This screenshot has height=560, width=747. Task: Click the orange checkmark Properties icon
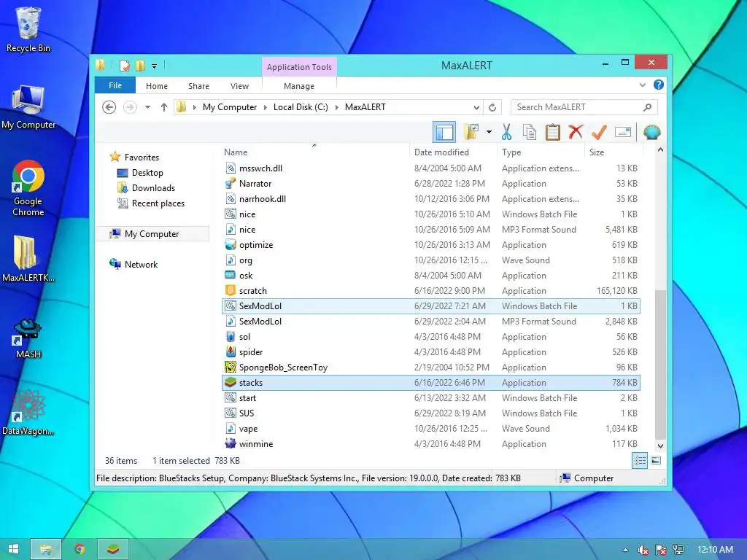[x=599, y=133]
